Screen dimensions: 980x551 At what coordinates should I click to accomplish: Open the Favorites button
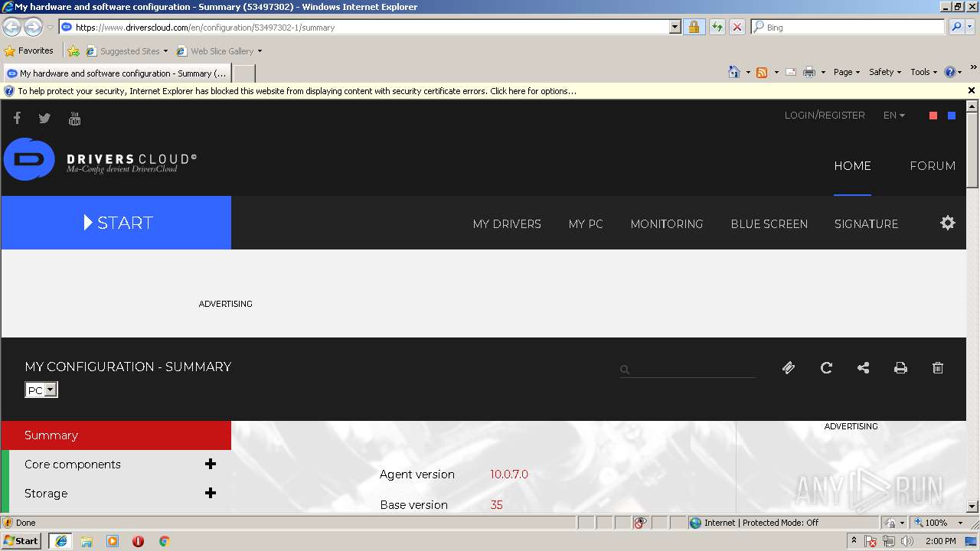[29, 51]
